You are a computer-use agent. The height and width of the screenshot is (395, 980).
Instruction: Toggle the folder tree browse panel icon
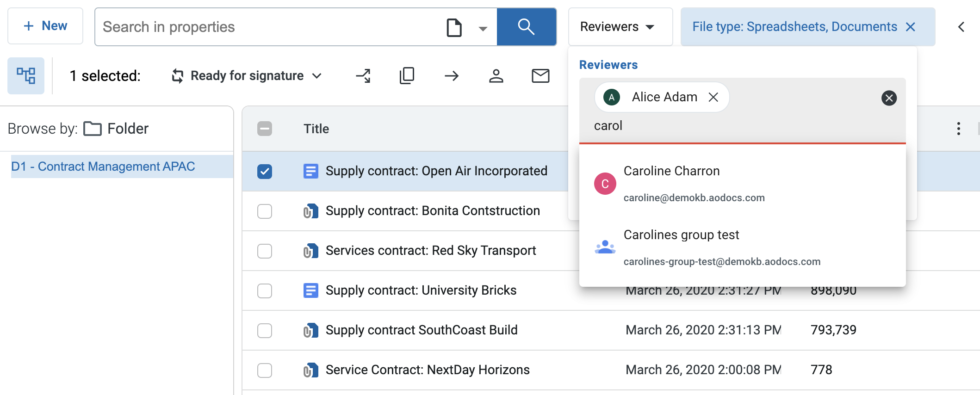(x=26, y=75)
